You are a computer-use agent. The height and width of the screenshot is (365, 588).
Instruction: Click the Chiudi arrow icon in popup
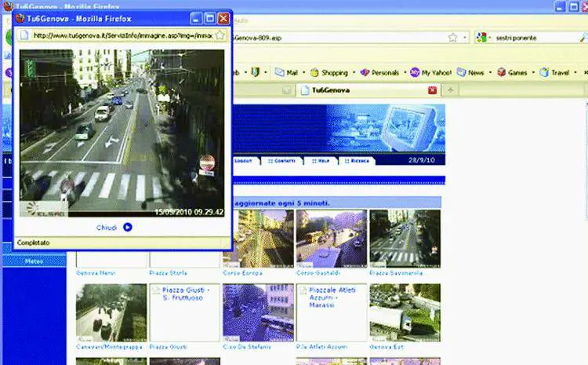127,228
